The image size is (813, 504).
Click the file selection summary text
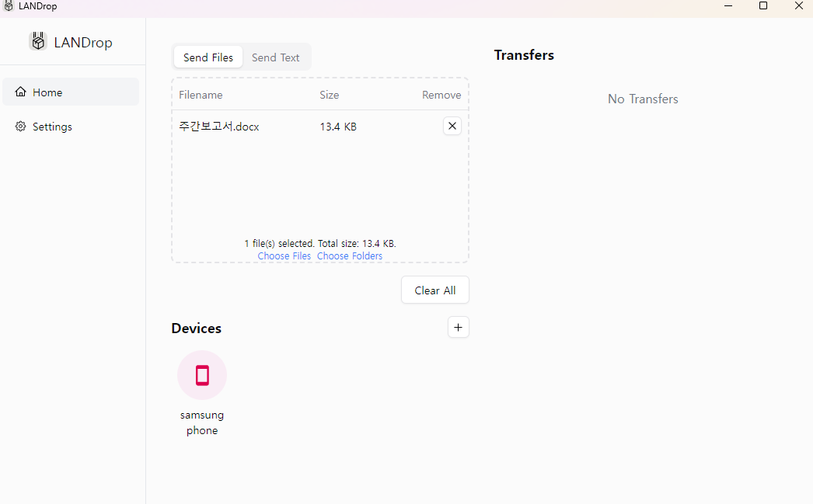[x=320, y=243]
